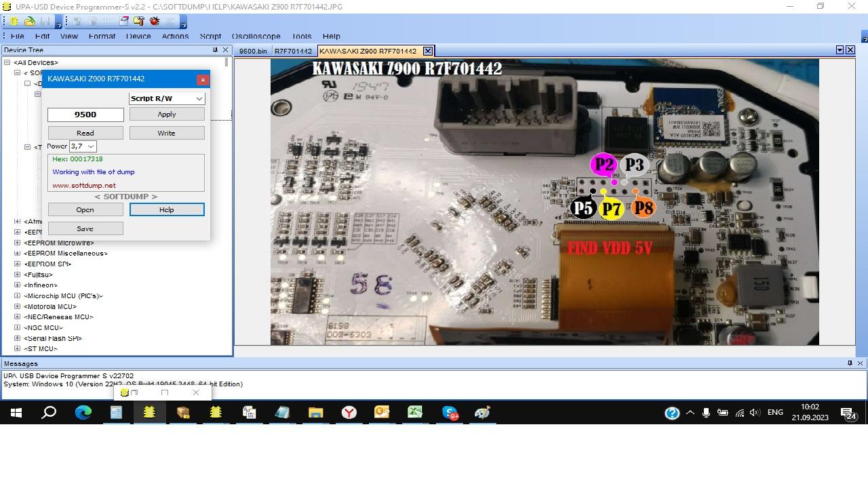Viewport: 868px width, 488px height.
Task: Open the Device menu
Action: pos(138,37)
